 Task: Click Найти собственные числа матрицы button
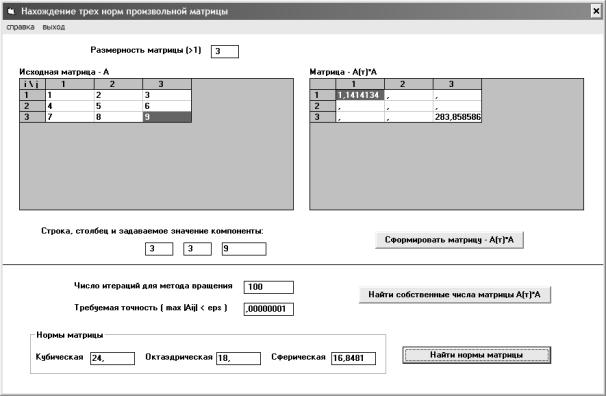pyautogui.click(x=454, y=295)
